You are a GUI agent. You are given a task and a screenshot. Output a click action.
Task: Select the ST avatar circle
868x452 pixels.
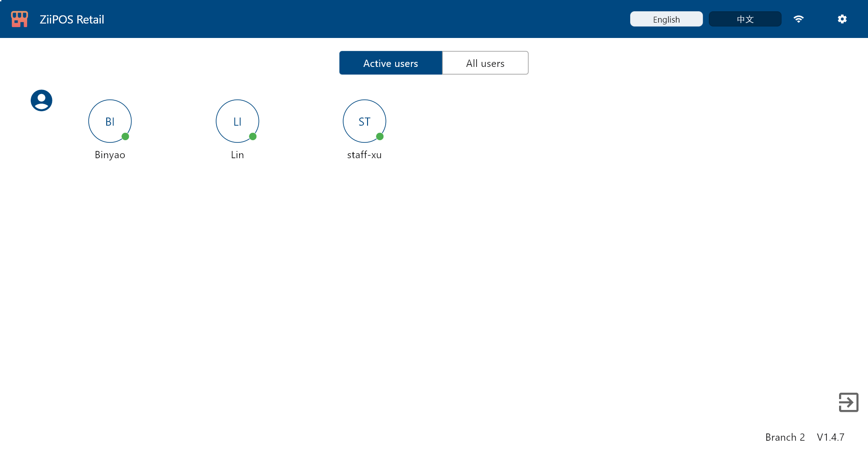pyautogui.click(x=364, y=121)
